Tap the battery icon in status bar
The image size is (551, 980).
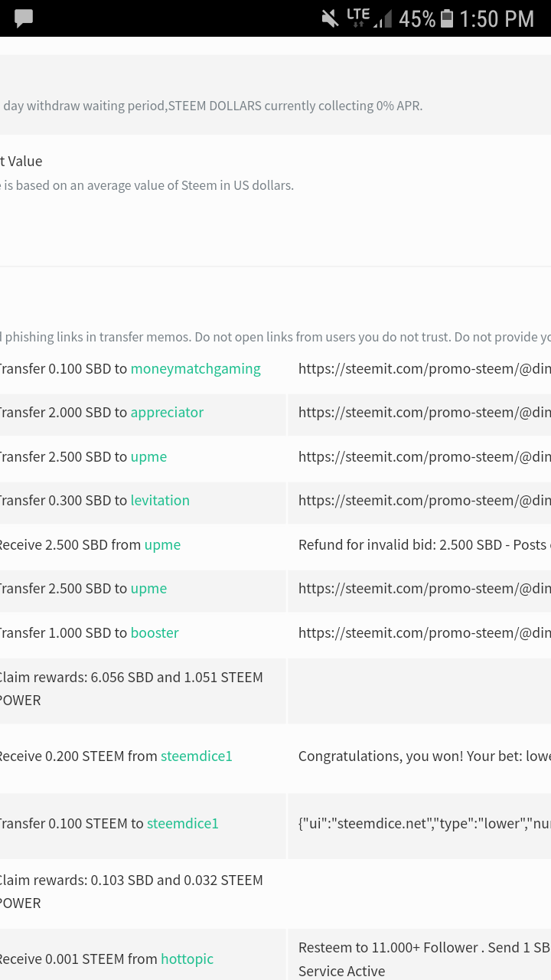pos(447,18)
